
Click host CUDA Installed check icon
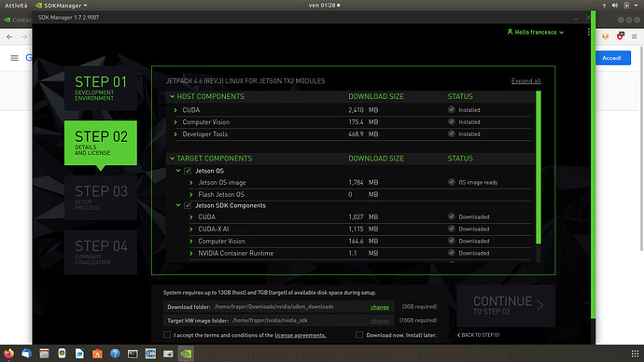[452, 109]
